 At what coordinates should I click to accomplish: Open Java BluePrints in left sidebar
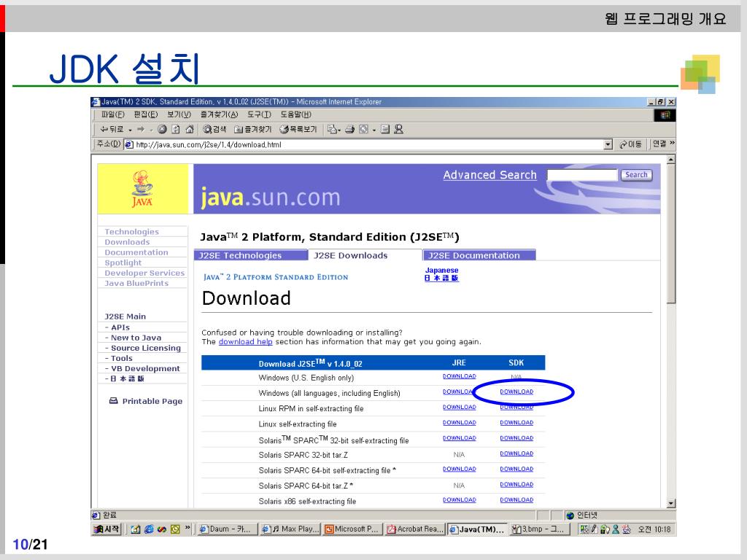point(136,284)
